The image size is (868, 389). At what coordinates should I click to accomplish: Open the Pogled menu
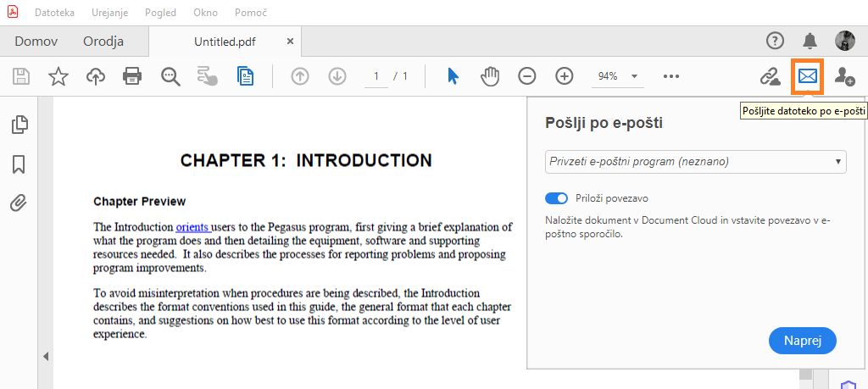(x=160, y=12)
